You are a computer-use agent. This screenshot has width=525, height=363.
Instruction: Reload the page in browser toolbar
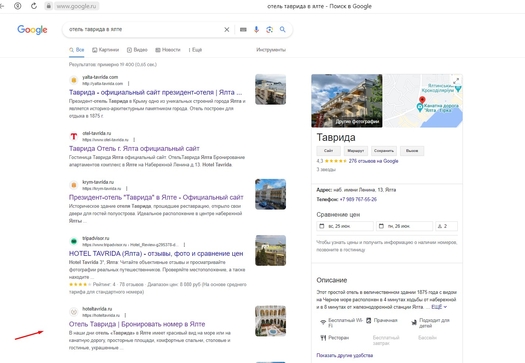(34, 6)
